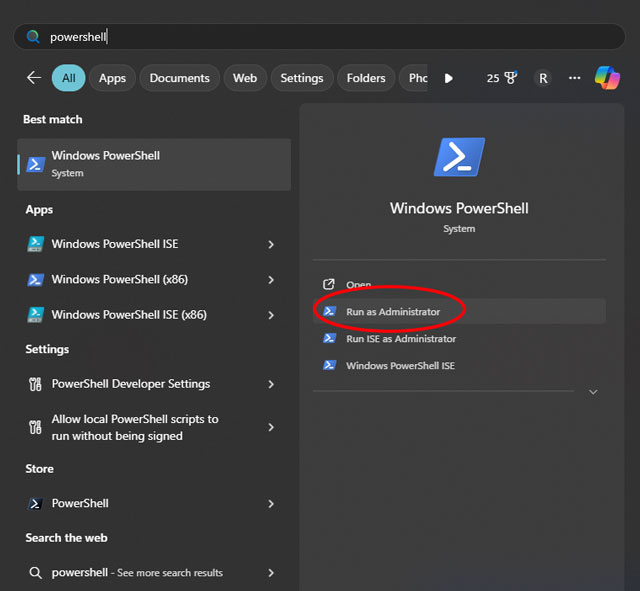This screenshot has width=640, height=591.
Task: Click the 'Windows PowerShell ISE (x86)' result text
Action: coord(129,315)
